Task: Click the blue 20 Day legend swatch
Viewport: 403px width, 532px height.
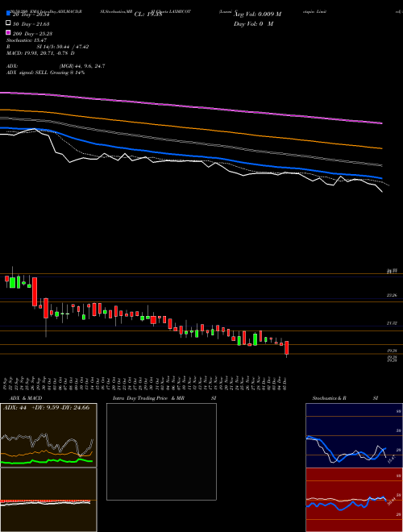Action: coord(8,14)
